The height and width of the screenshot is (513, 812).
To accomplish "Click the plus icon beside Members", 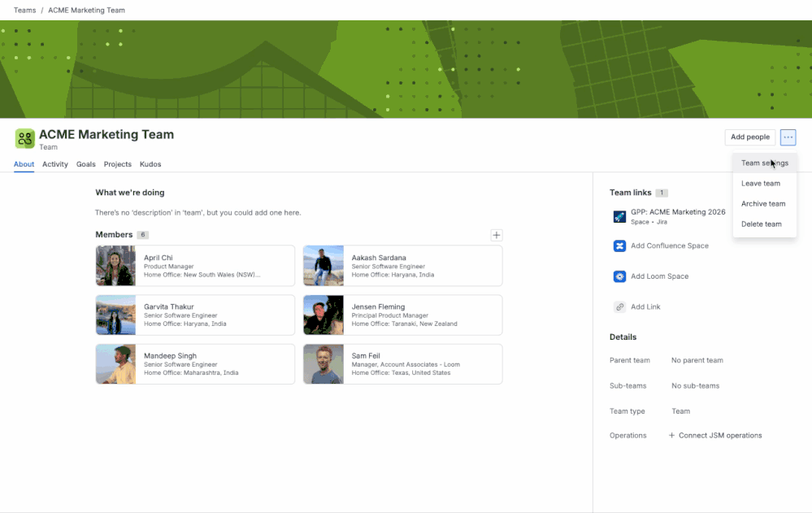I will (496, 235).
